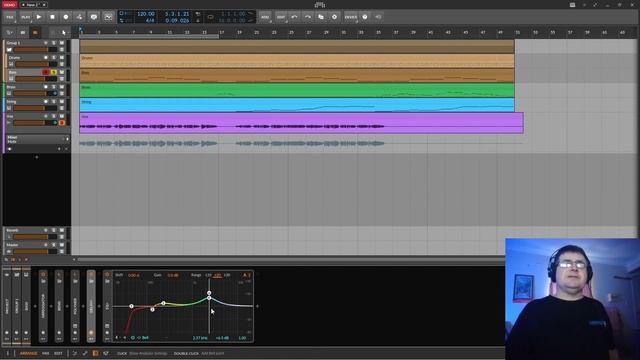Toggle the highlighted device panel icon in footer

(x=95, y=353)
